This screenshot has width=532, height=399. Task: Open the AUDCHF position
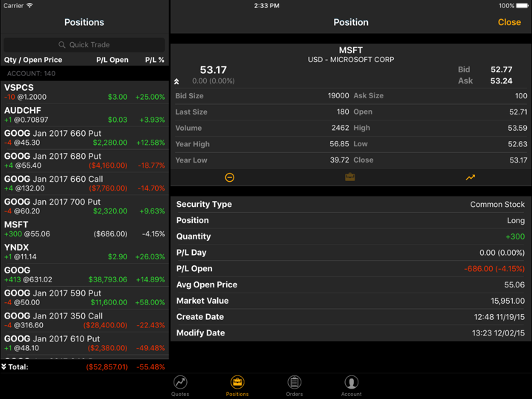[84, 115]
